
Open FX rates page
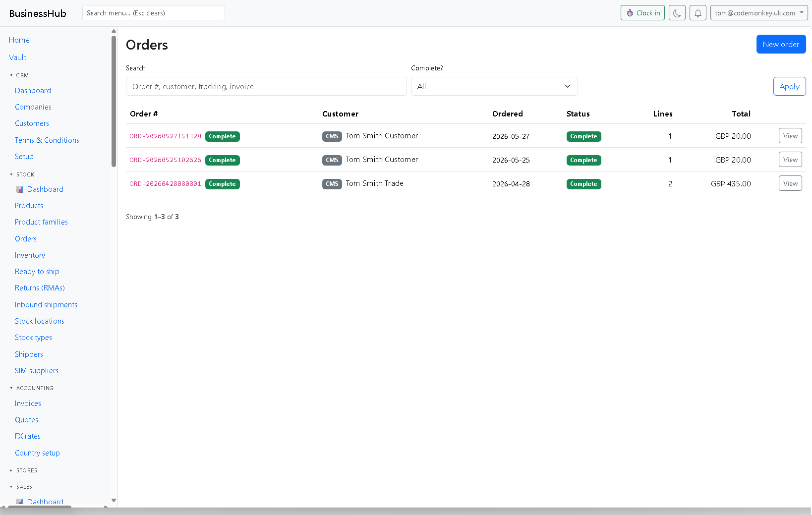click(28, 436)
